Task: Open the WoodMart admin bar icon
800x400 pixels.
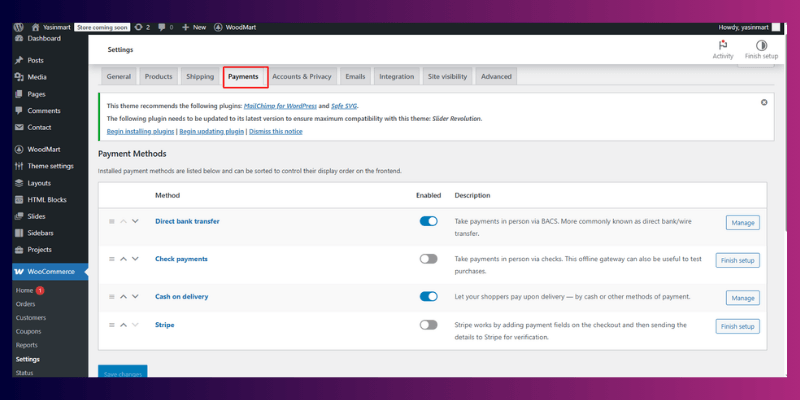Action: point(218,27)
